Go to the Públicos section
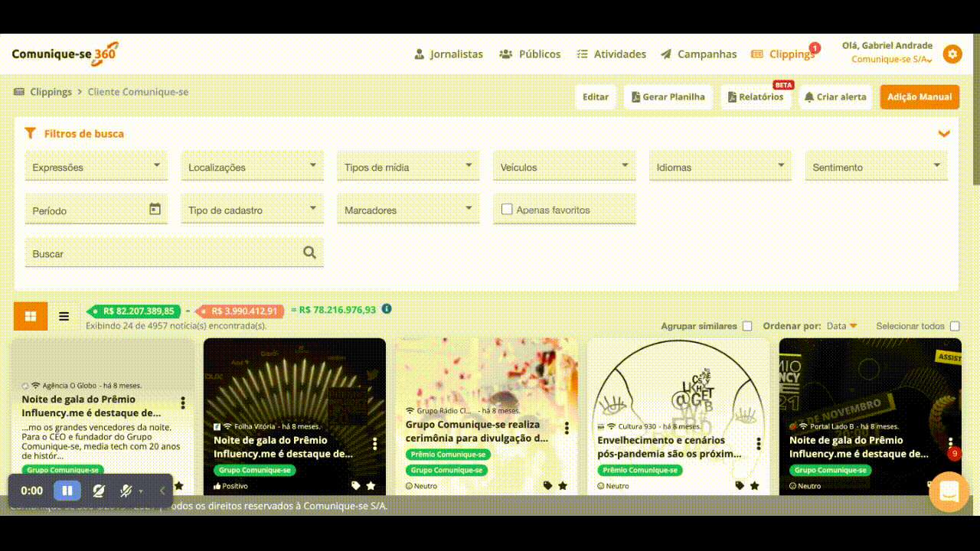This screenshot has width=980, height=551. (530, 54)
